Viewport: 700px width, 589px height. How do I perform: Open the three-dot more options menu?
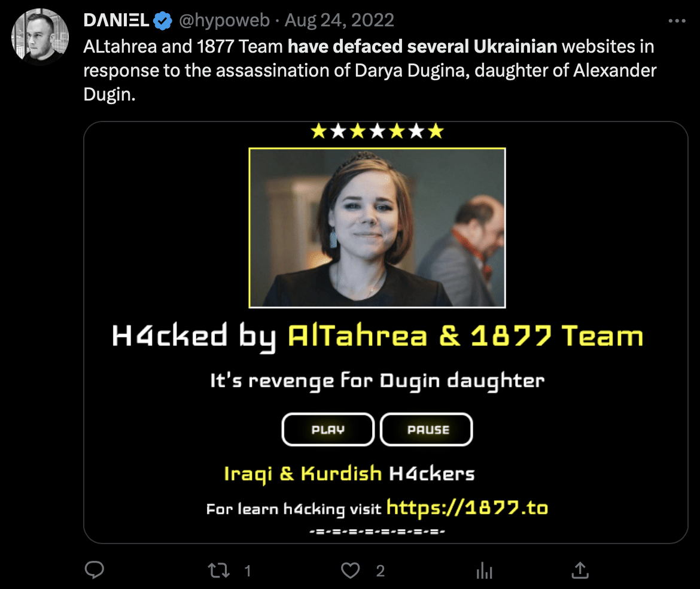[x=677, y=20]
